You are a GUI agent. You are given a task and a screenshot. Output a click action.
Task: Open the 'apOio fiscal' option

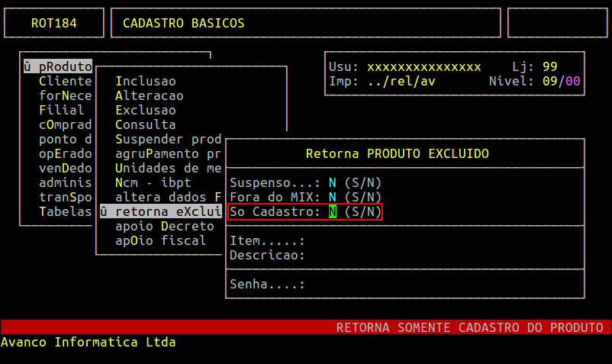[x=161, y=240]
